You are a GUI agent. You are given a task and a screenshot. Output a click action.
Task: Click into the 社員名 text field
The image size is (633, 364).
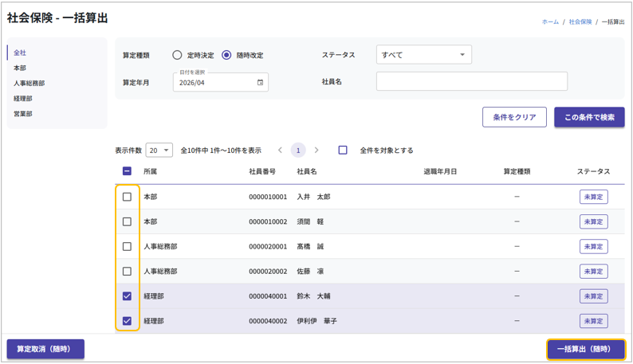coord(471,81)
